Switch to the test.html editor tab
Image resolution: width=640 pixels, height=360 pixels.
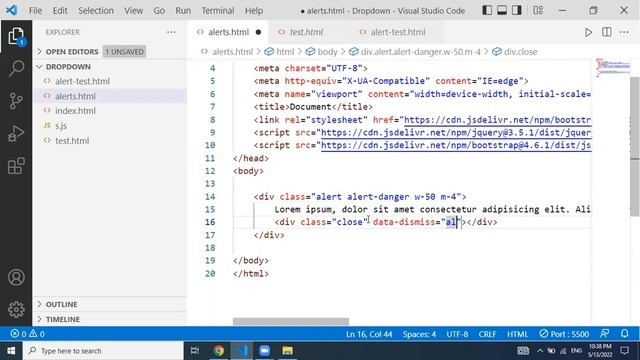point(306,32)
